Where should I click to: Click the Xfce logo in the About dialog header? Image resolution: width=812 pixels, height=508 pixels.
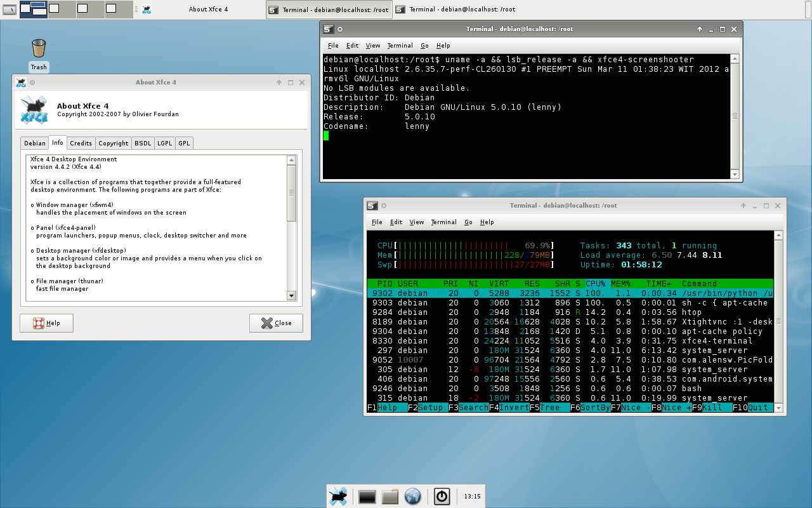[x=34, y=110]
